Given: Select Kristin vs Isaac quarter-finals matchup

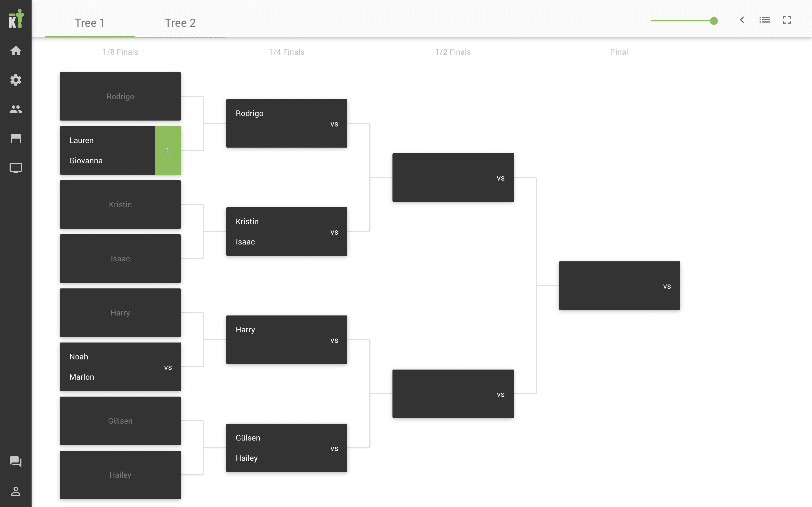Looking at the screenshot, I should click(x=286, y=231).
